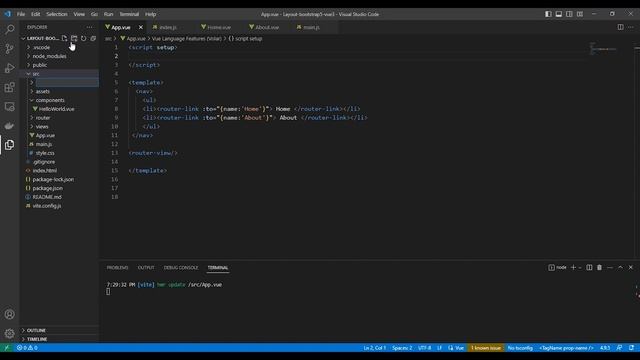Open Explorer more actions ellipsis
The width and height of the screenshot is (640, 360).
[x=89, y=27]
